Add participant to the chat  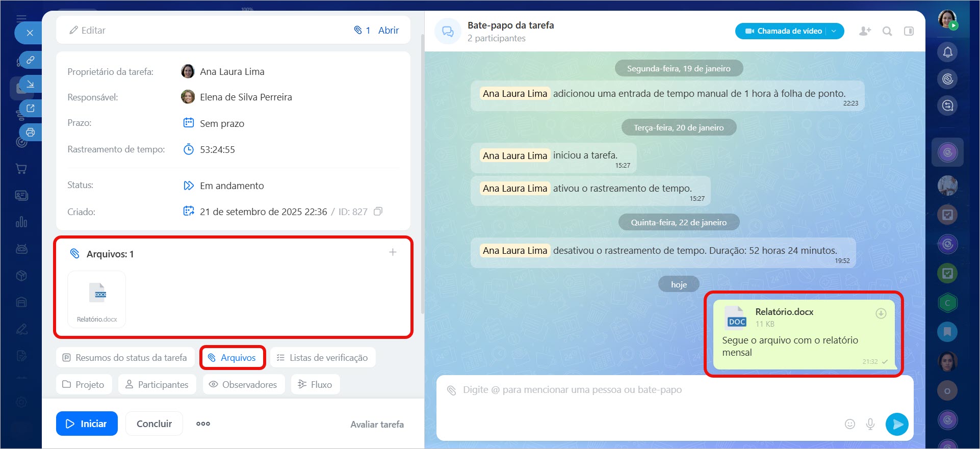point(865,31)
